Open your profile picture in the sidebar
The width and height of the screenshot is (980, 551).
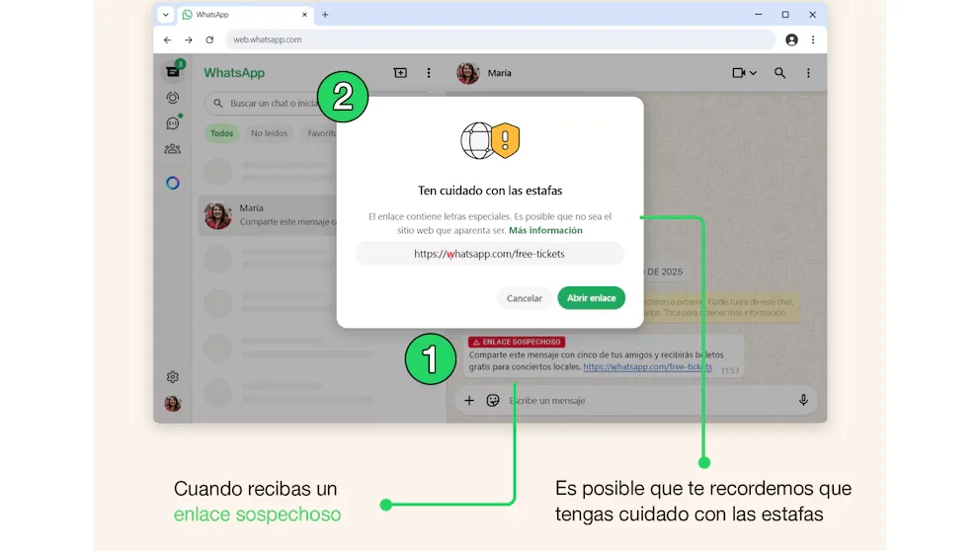(173, 404)
